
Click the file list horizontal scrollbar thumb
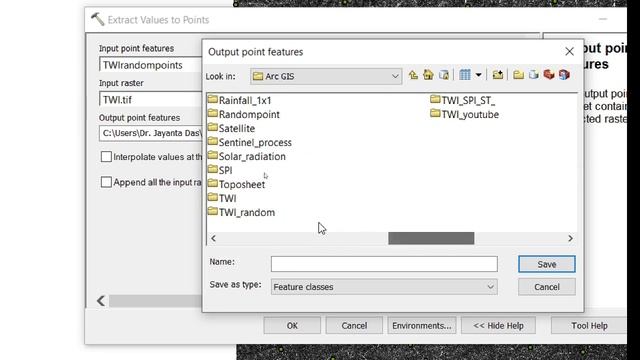point(431,238)
